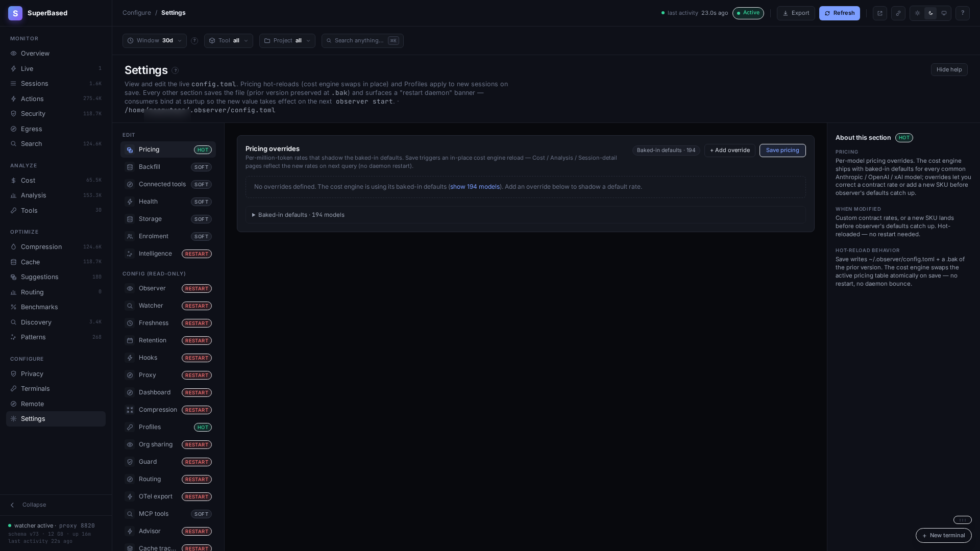The height and width of the screenshot is (551, 980).
Task: Open the Proxy config section
Action: (168, 375)
